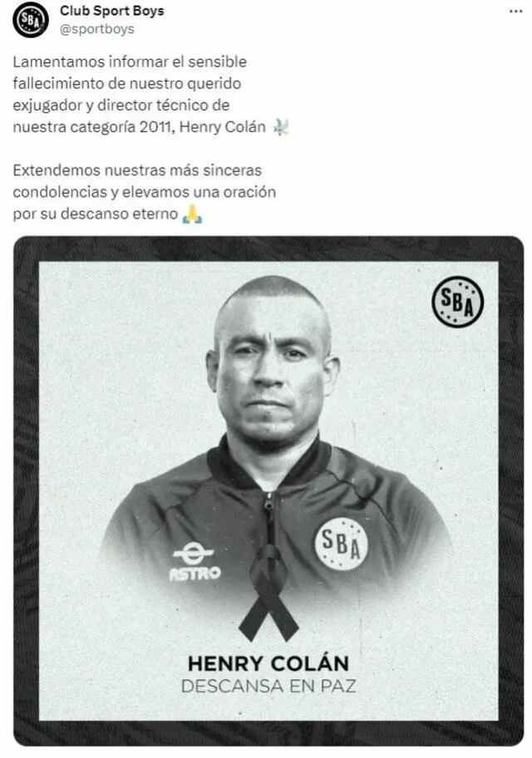Image resolution: width=532 pixels, height=758 pixels.
Task: Select the HENRY COLÁN caption in the image
Action: pyautogui.click(x=268, y=663)
